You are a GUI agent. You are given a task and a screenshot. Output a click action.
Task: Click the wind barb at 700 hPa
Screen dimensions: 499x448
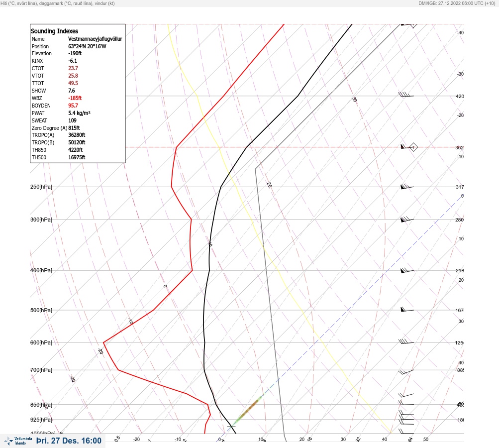coord(406,371)
